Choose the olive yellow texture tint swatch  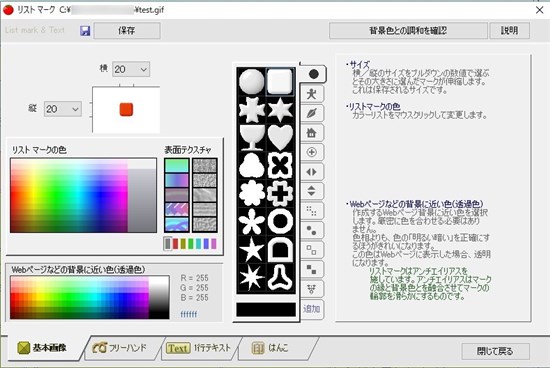click(183, 244)
